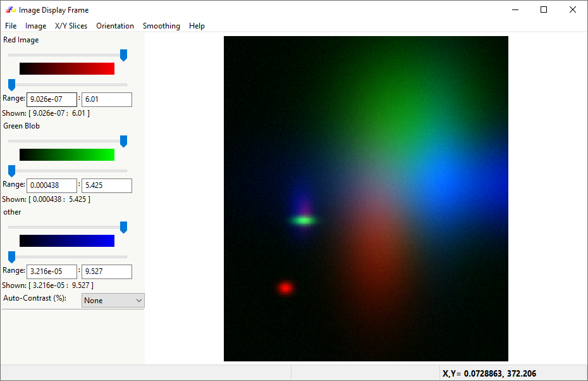Click the blue colormap gradient bar
The width and height of the screenshot is (588, 381).
[67, 241]
